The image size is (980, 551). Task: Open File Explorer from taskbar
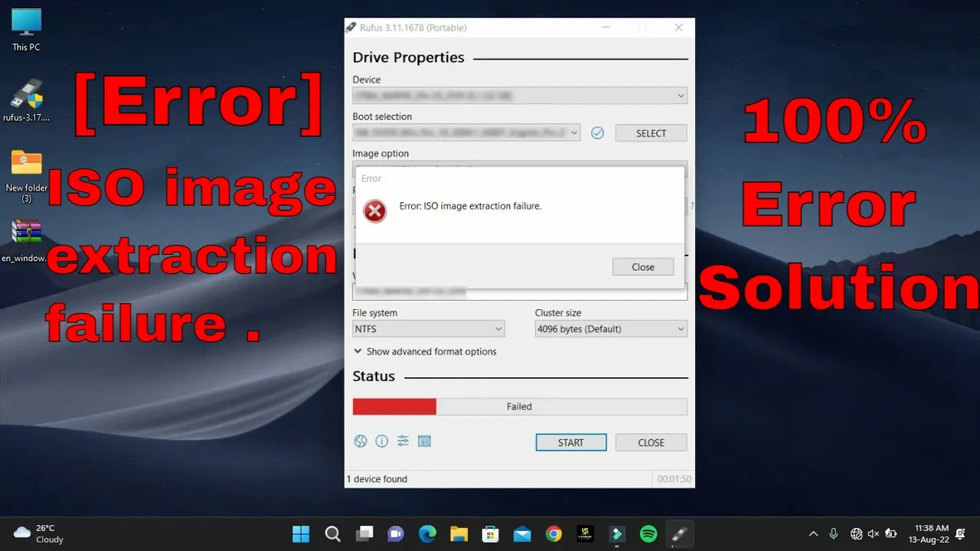(459, 533)
